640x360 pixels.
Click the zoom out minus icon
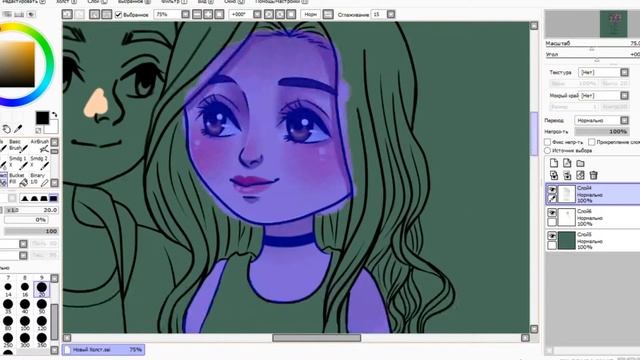click(197, 14)
